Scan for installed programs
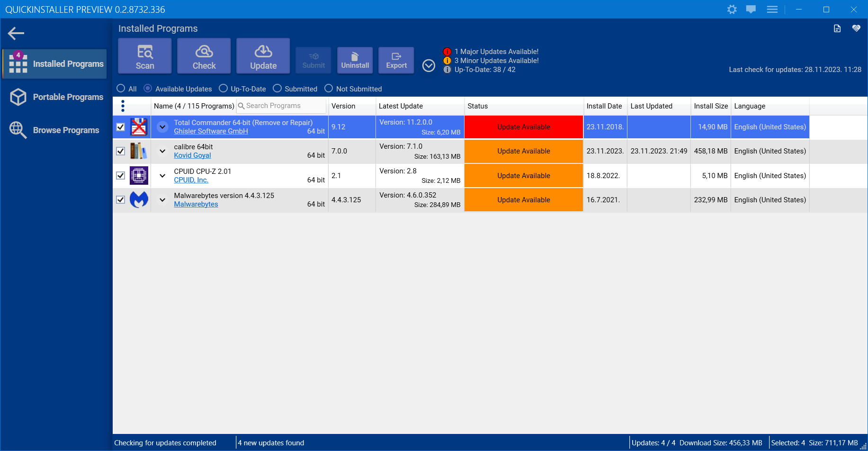The height and width of the screenshot is (451, 868). tap(145, 56)
